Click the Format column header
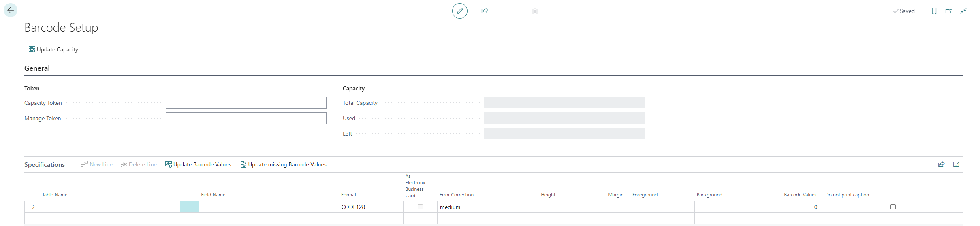The width and height of the screenshot is (980, 226). pos(349,195)
